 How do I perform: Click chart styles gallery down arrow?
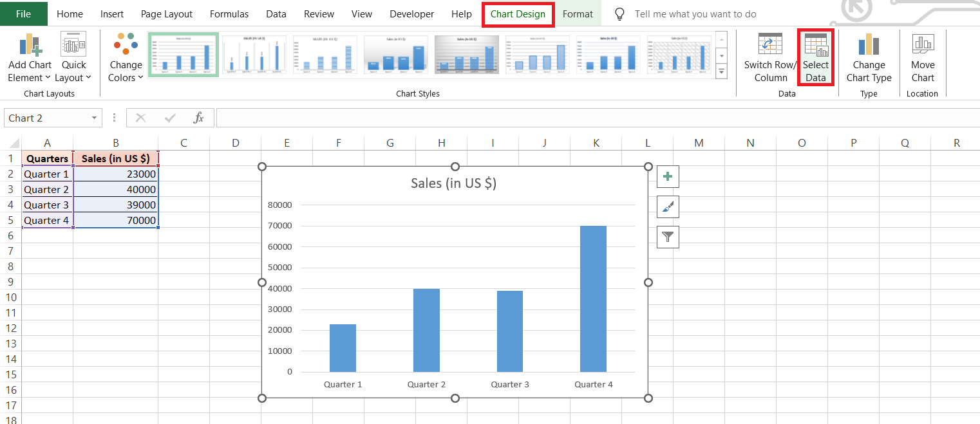pos(721,55)
